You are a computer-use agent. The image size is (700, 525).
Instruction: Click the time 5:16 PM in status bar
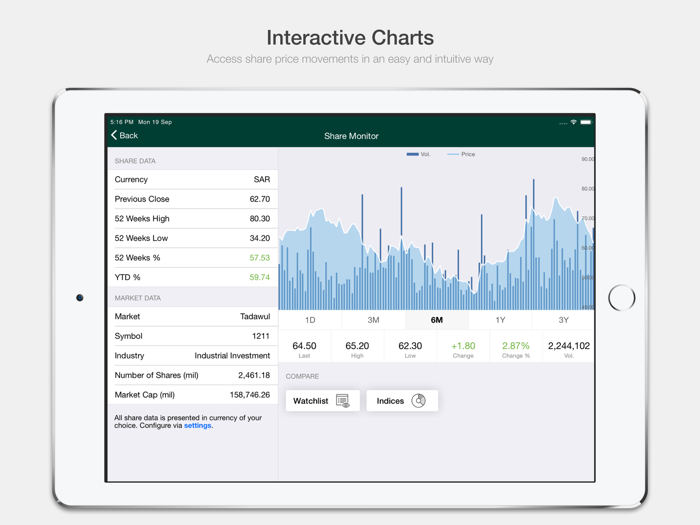coord(122,122)
